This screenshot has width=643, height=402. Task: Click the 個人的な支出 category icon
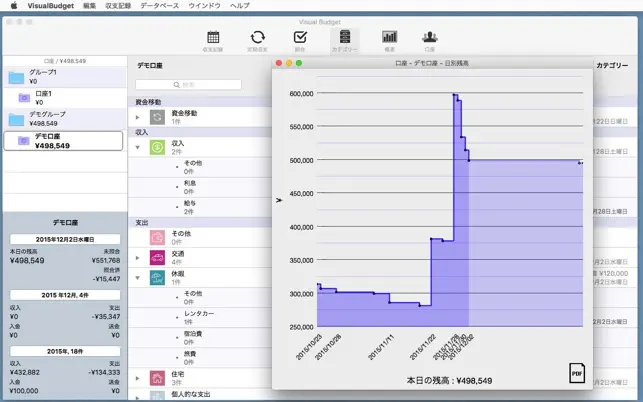(x=157, y=396)
